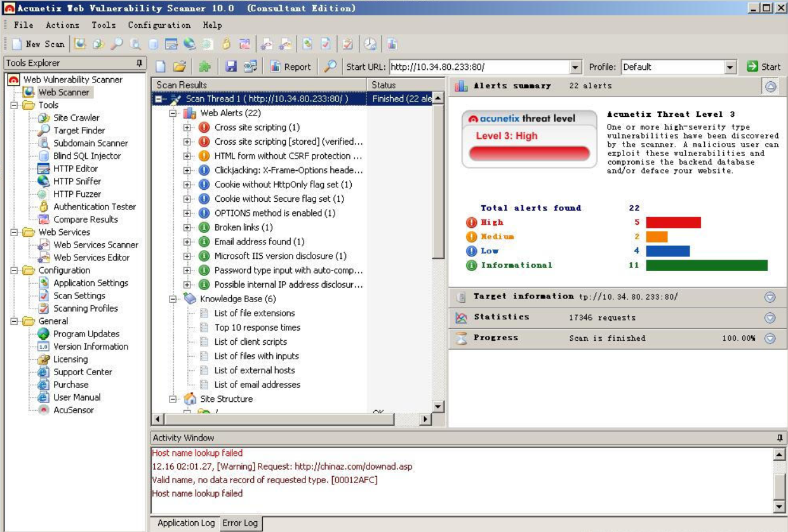Collapse the Web Alerts (22) node
The image size is (788, 532).
pyautogui.click(x=173, y=113)
